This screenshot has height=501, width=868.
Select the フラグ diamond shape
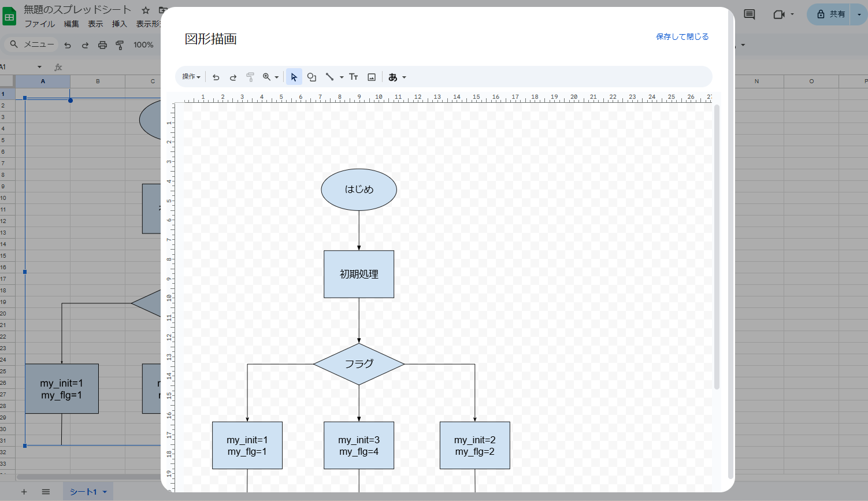click(359, 364)
